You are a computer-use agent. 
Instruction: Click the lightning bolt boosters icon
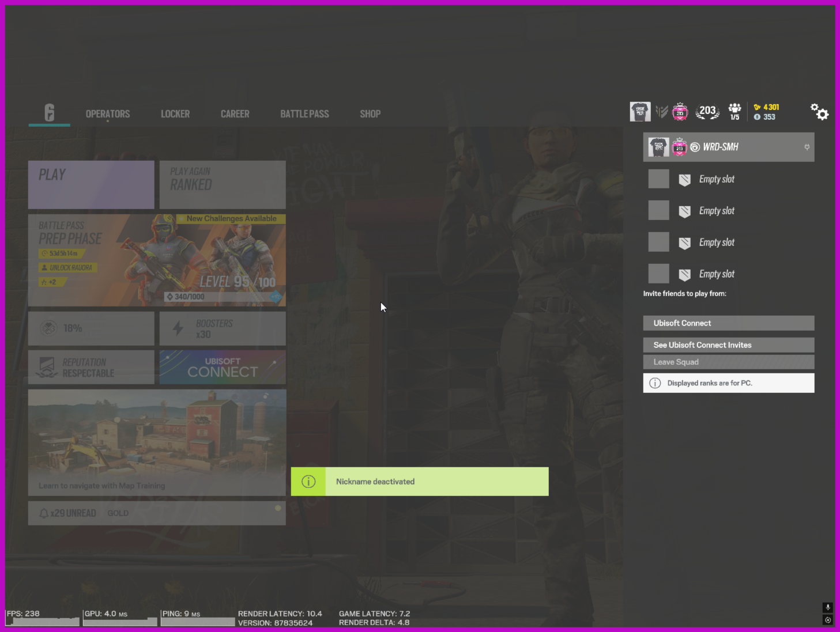pyautogui.click(x=178, y=328)
